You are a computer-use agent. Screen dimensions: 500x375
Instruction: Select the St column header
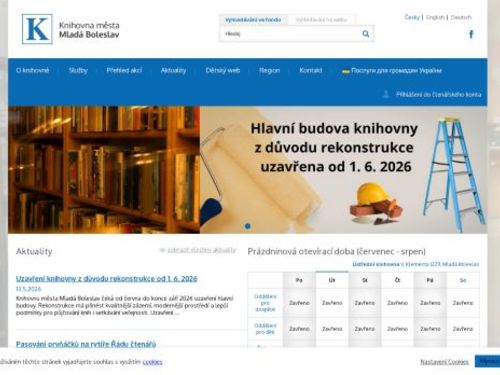(364, 280)
